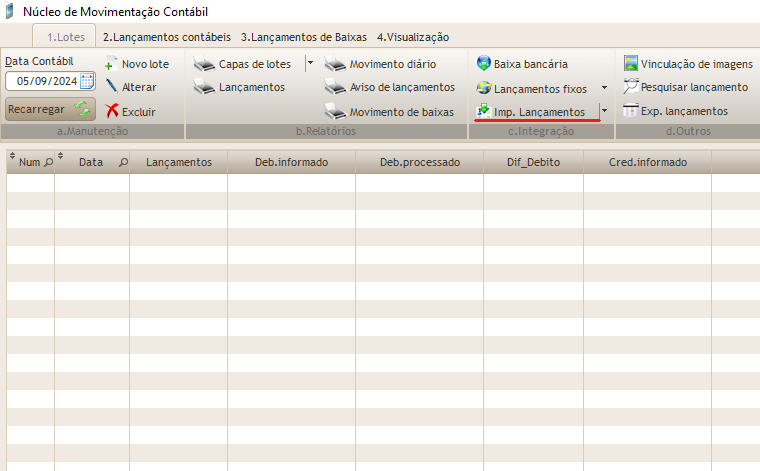The width and height of the screenshot is (760, 471).
Task: Sort by the Deb.informado column header
Action: (291, 162)
